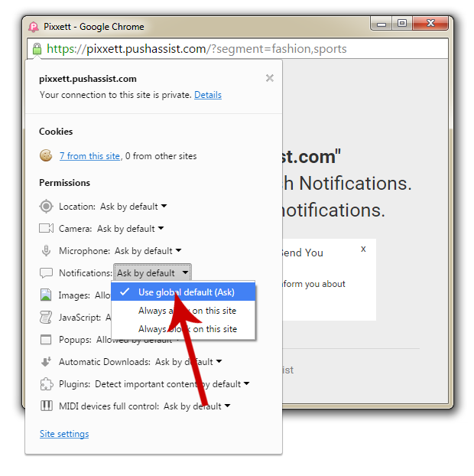Click the green padlock icon in address bar

[x=37, y=48]
